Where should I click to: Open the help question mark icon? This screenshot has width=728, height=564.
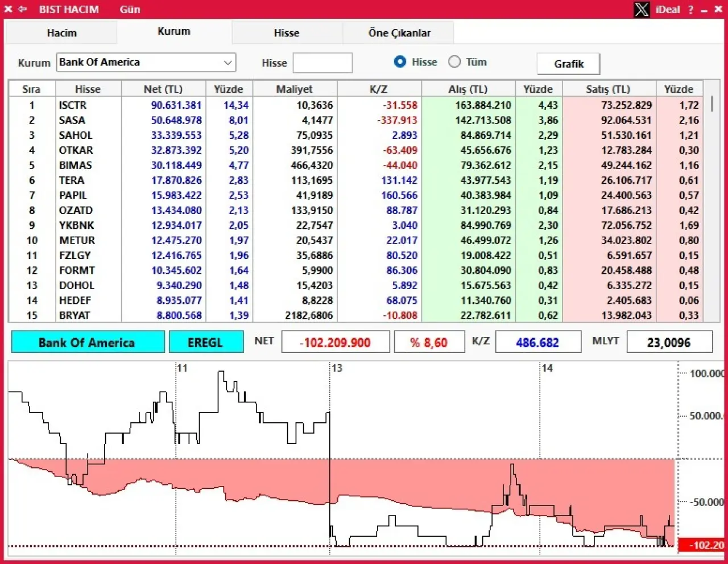click(x=690, y=10)
